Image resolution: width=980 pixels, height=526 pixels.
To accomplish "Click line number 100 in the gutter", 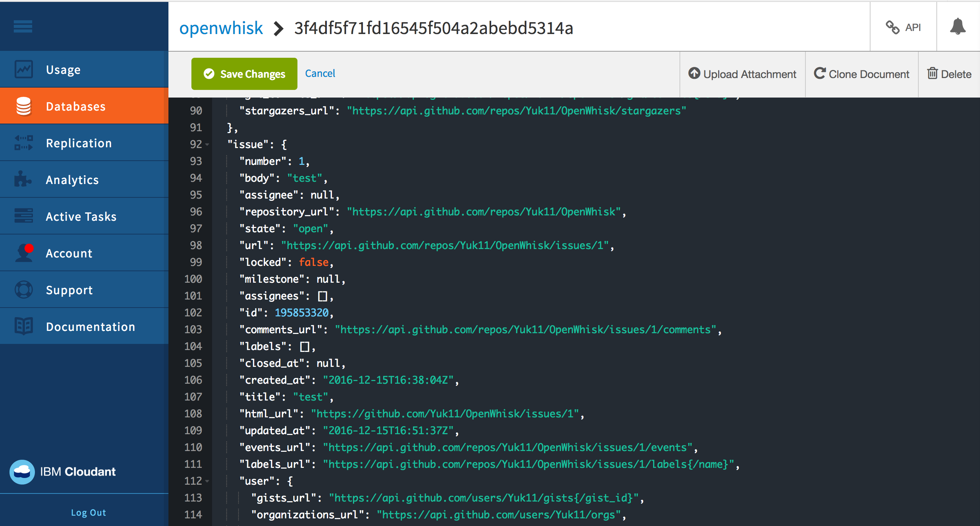I will (193, 279).
